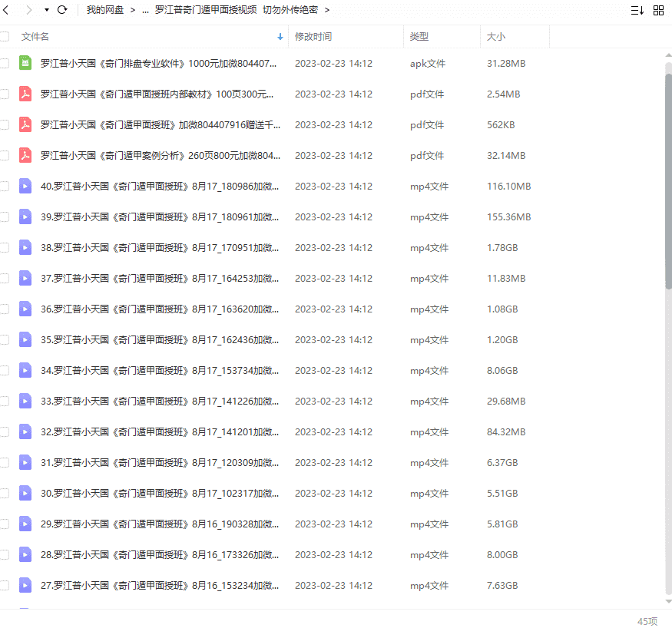Open the navigation history dropdown arrow
Image resolution: width=672 pixels, height=628 pixels.
47,10
